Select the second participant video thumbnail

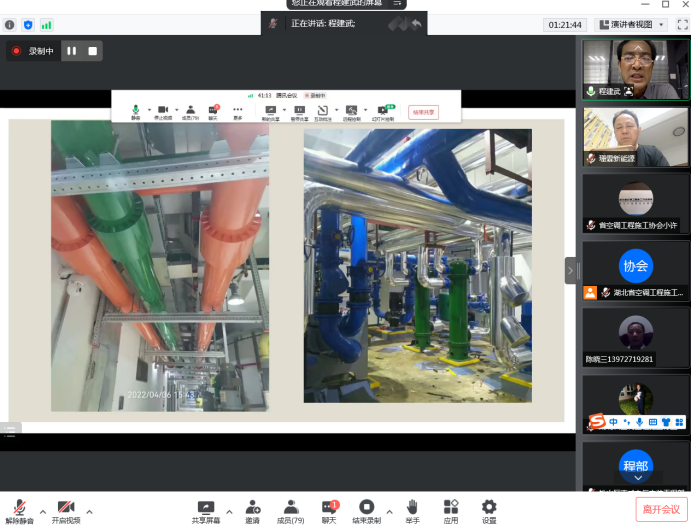[636, 137]
